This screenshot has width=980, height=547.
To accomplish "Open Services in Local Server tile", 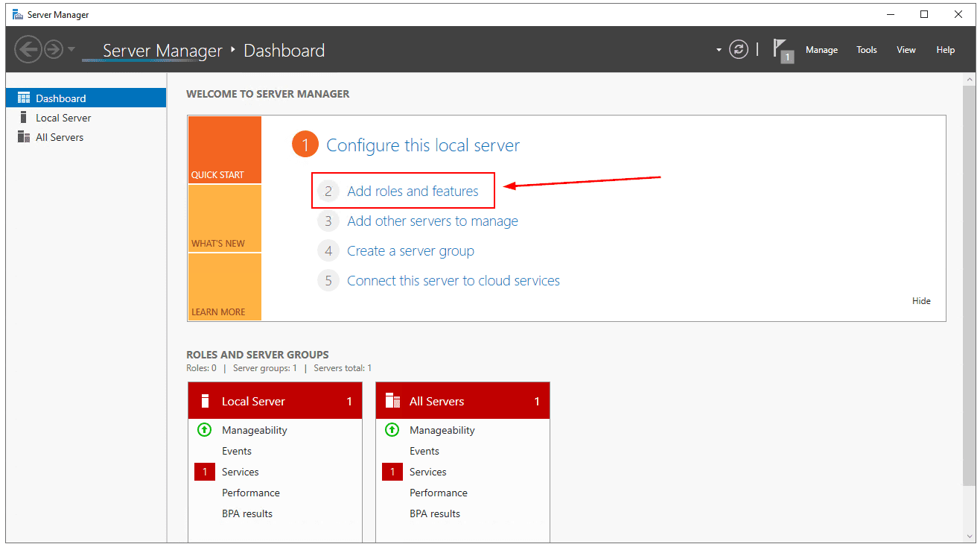I will [241, 472].
